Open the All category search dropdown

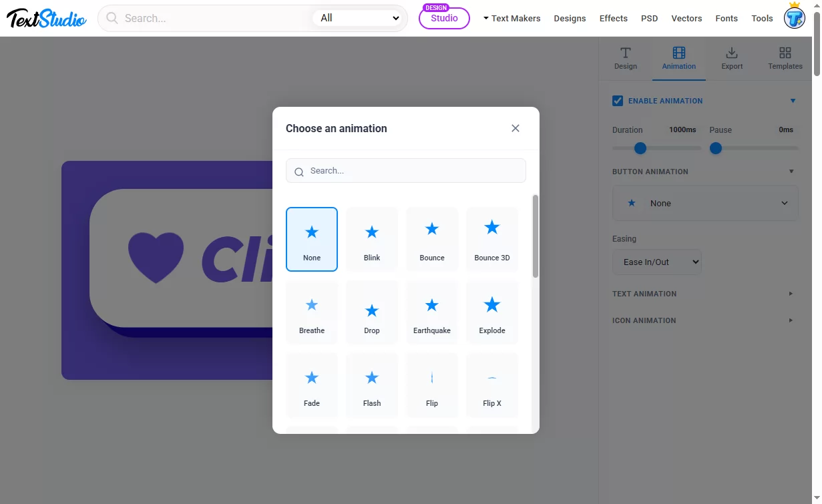click(x=359, y=18)
